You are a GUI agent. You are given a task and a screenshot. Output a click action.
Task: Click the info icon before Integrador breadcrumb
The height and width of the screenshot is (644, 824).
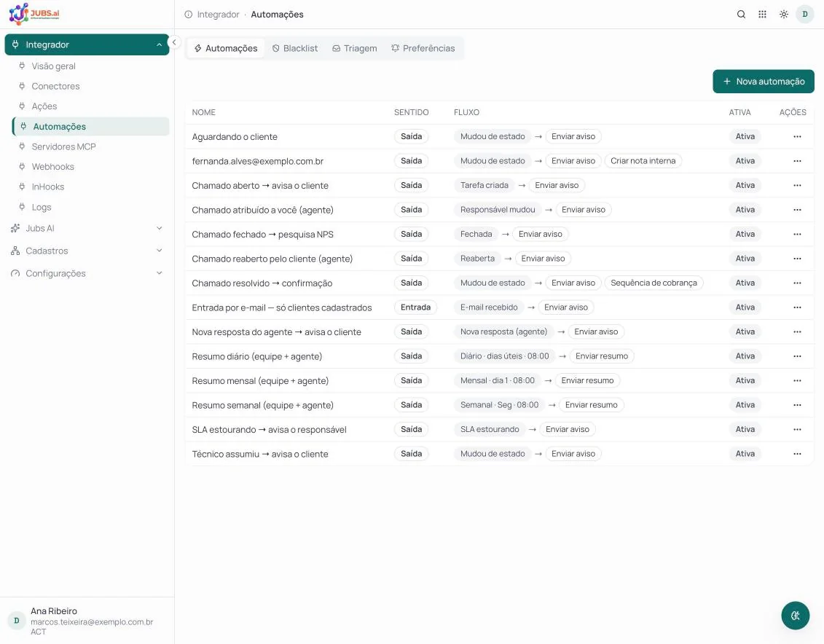[x=188, y=15]
